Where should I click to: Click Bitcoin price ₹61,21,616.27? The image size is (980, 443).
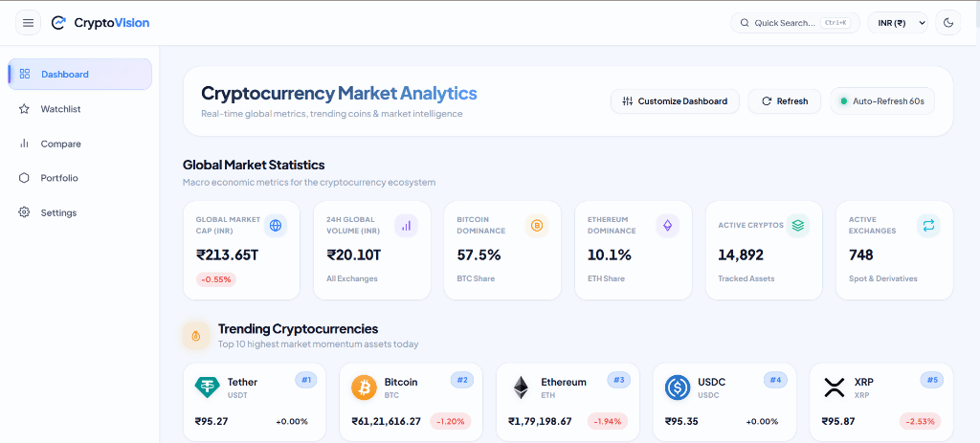coord(387,421)
